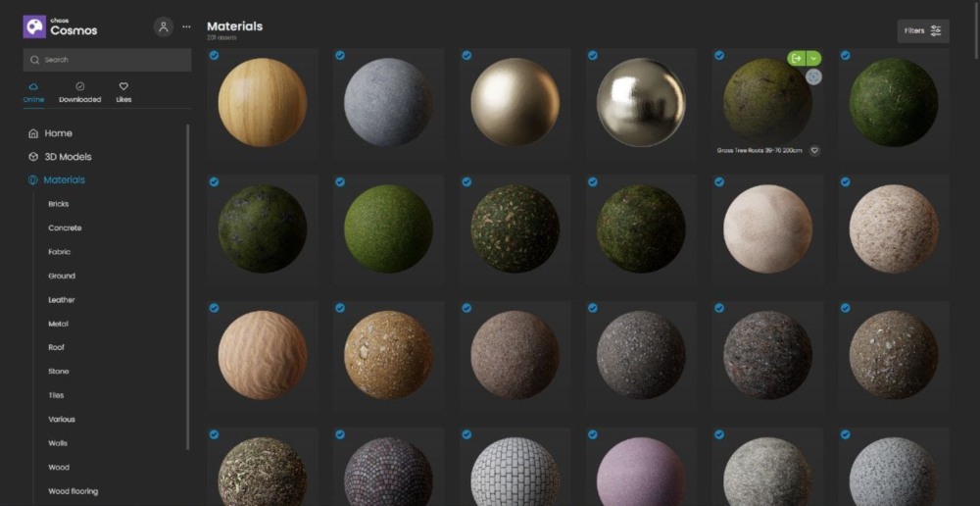Select the dry straw grass sphere

coord(263,472)
